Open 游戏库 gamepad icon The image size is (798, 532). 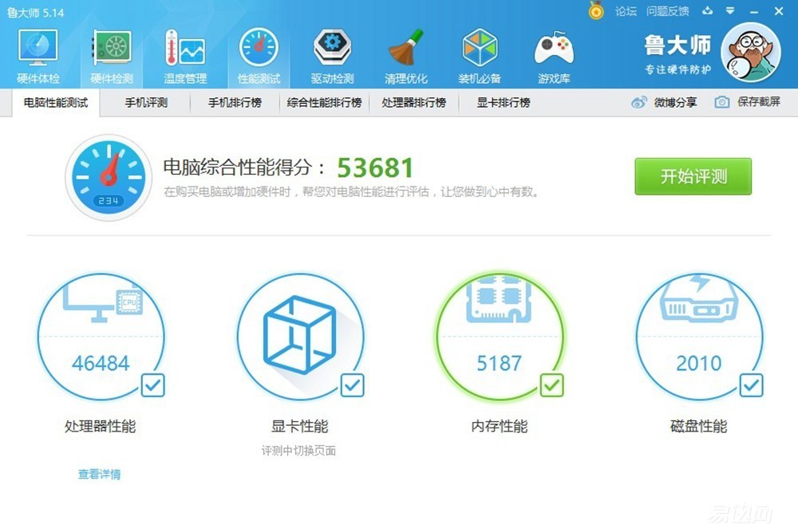point(554,47)
